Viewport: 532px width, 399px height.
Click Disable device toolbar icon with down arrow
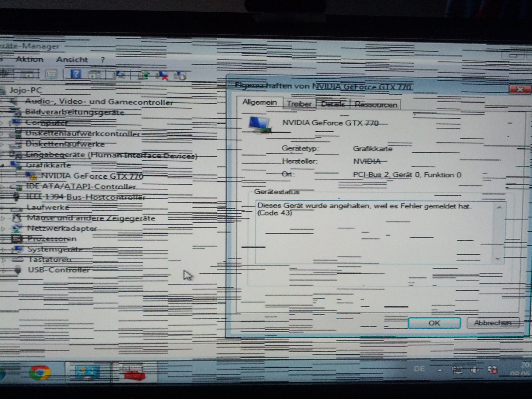[x=180, y=76]
